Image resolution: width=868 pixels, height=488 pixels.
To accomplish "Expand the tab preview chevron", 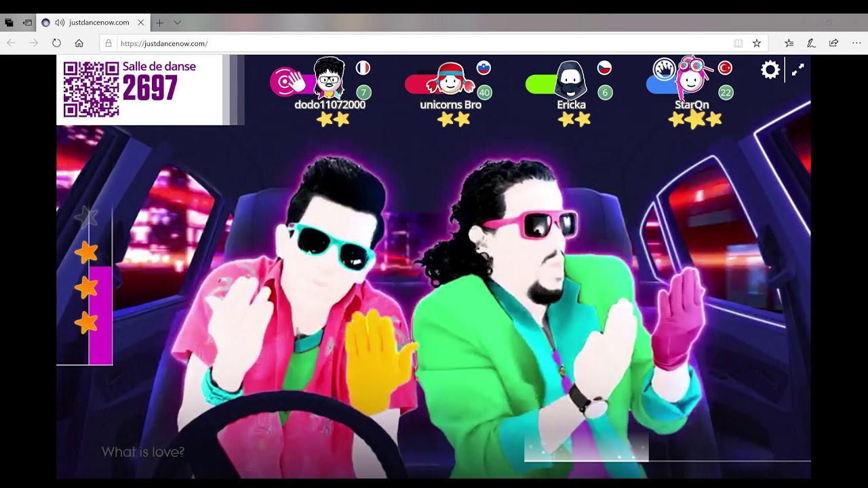I will click(x=177, y=22).
